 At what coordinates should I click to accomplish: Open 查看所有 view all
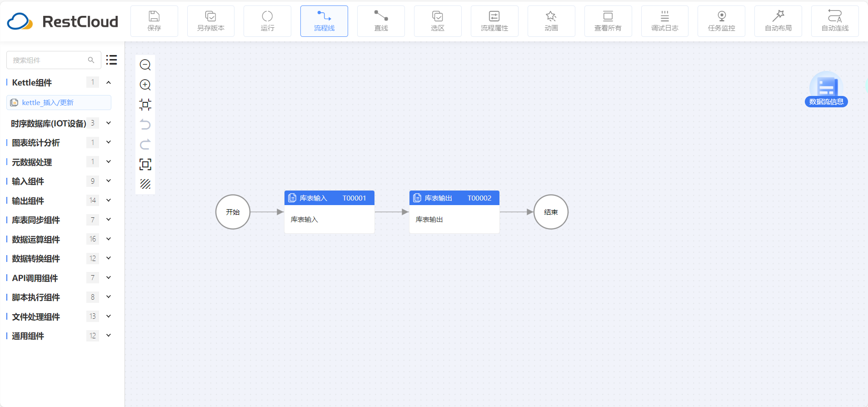tap(608, 21)
